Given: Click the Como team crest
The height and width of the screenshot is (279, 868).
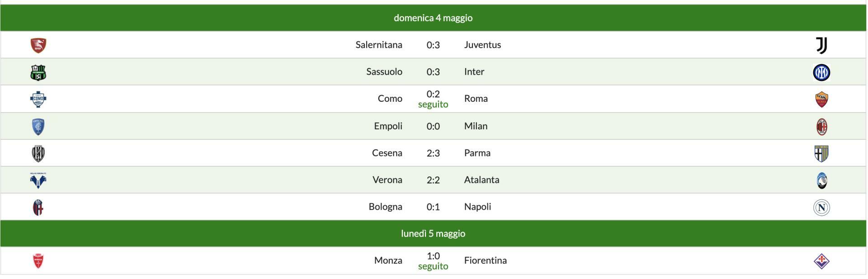Looking at the screenshot, I should pos(38,99).
